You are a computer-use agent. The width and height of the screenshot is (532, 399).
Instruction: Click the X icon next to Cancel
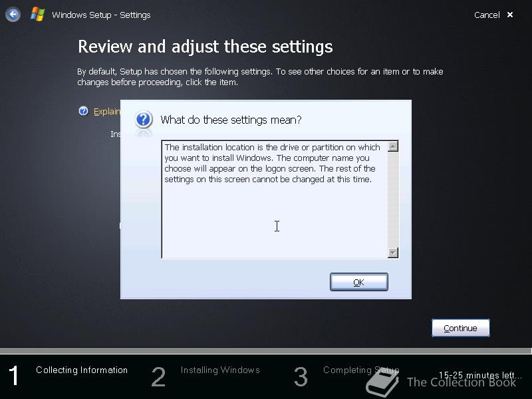click(510, 15)
